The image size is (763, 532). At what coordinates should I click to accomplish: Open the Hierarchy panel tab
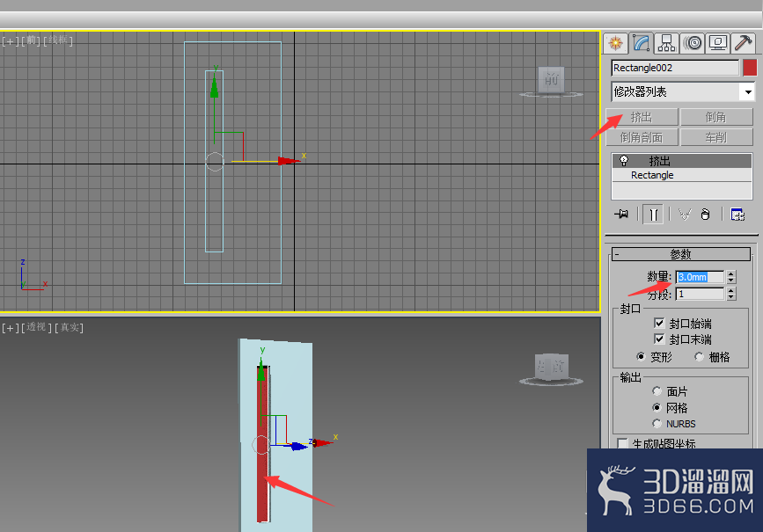tap(666, 43)
